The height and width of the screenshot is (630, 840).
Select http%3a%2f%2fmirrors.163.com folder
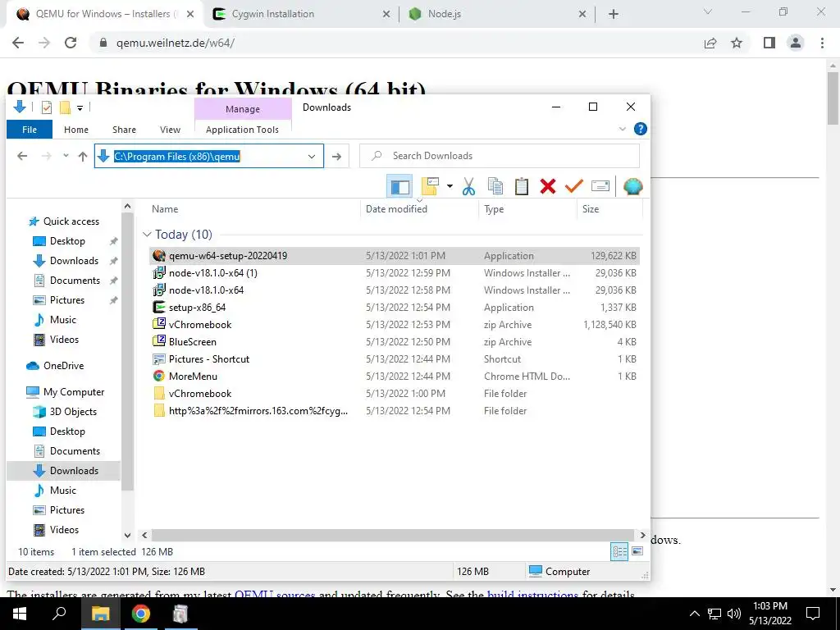tap(395, 411)
